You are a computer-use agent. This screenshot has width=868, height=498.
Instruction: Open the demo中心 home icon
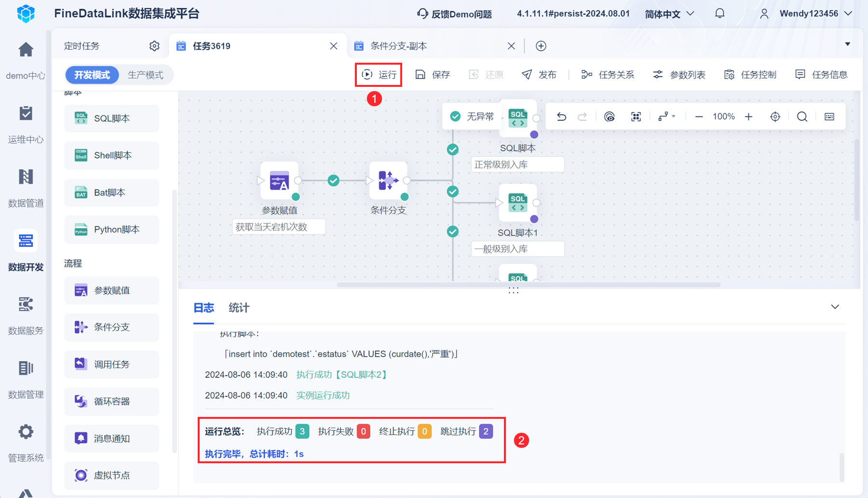(26, 50)
